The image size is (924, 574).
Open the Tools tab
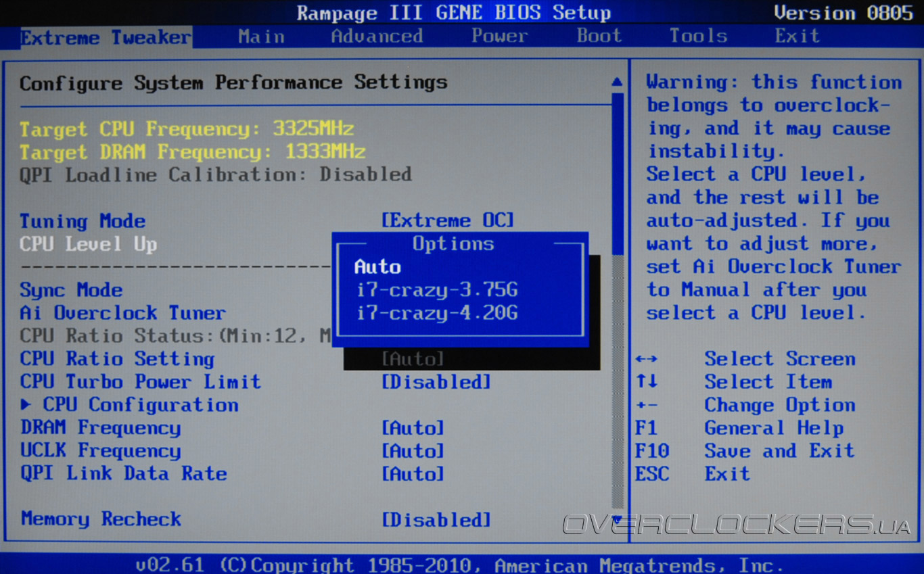[x=698, y=37]
